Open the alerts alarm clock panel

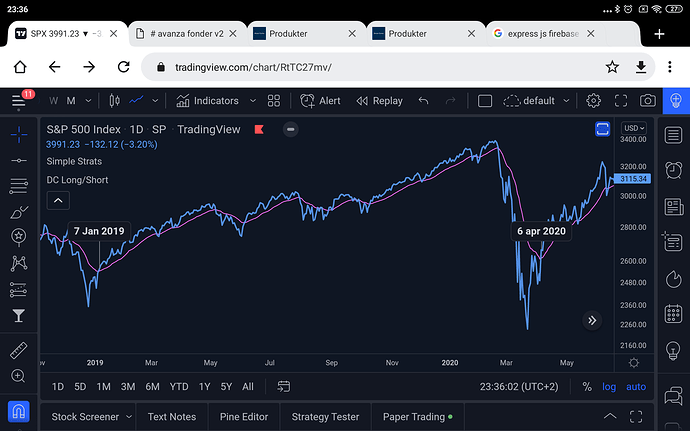[673, 170]
